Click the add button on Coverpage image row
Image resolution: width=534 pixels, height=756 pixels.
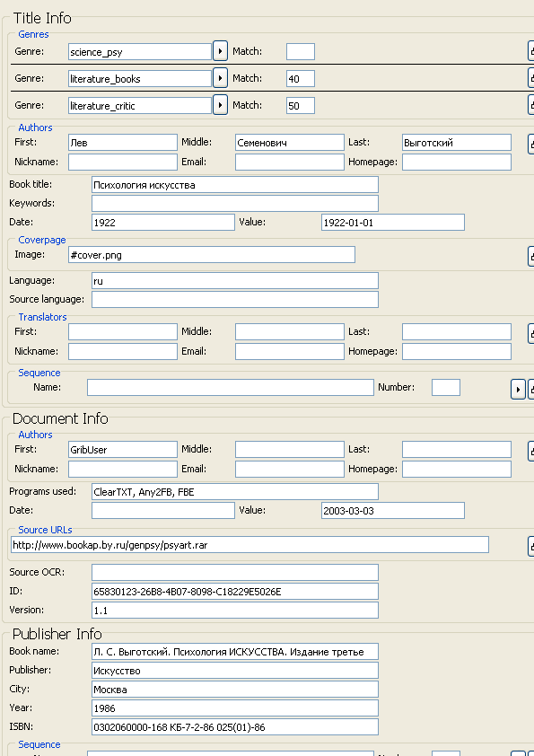click(x=531, y=256)
